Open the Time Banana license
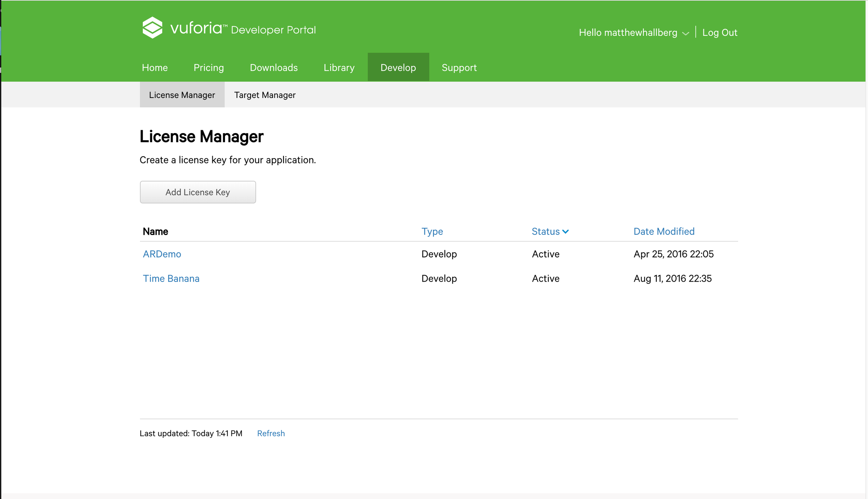 (171, 278)
